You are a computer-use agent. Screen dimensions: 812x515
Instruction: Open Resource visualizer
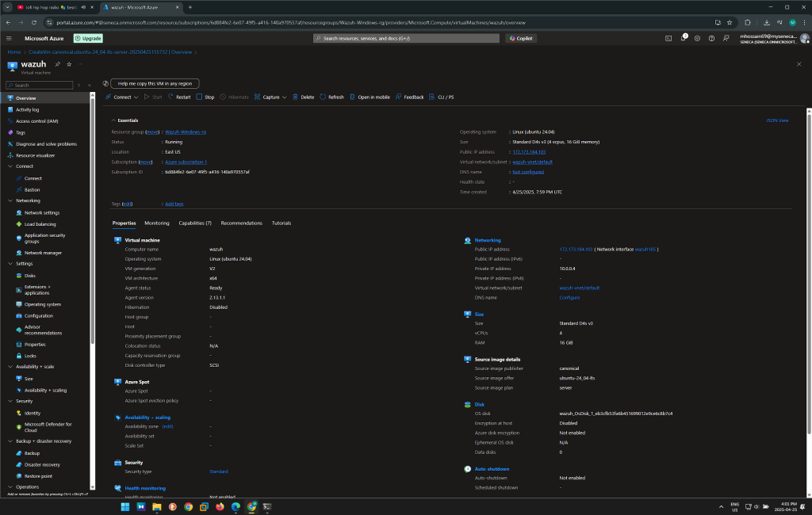point(35,155)
